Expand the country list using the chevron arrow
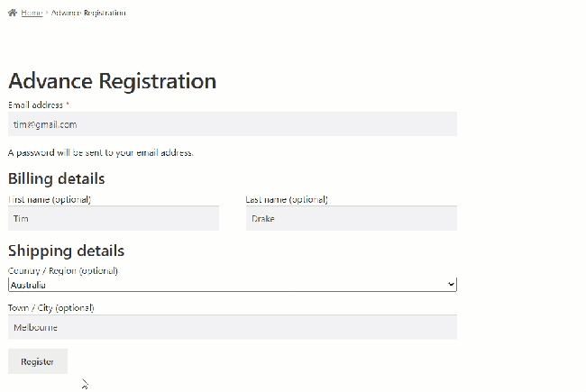Viewport: 586px width, 392px height. (452, 285)
